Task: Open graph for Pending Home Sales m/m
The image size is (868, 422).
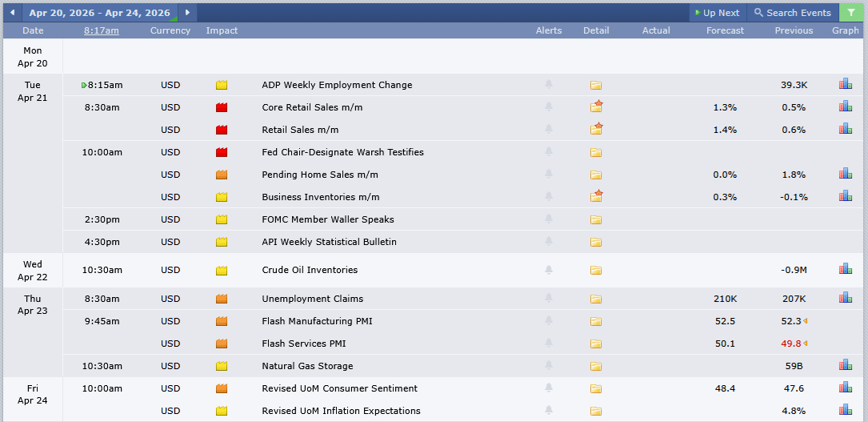Action: click(846, 173)
